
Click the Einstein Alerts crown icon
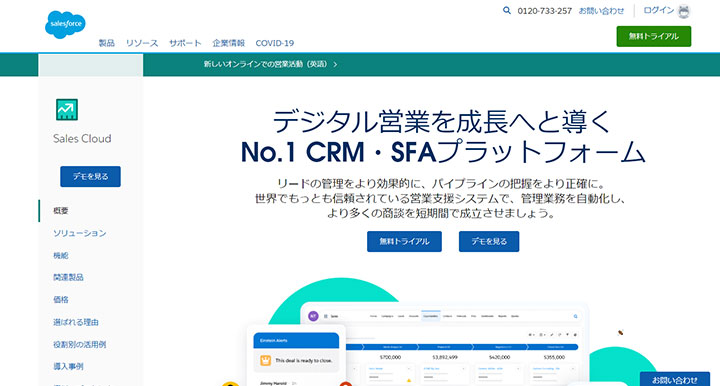pos(265,360)
